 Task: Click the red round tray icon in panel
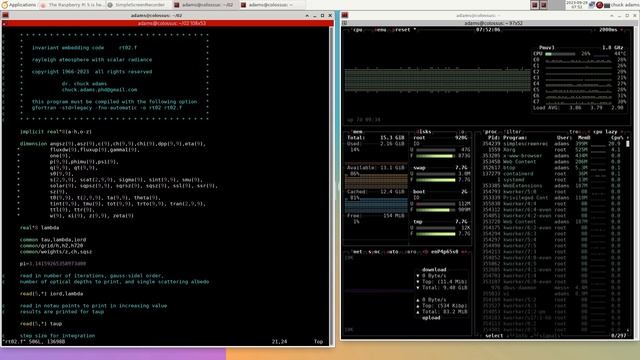[599, 5]
